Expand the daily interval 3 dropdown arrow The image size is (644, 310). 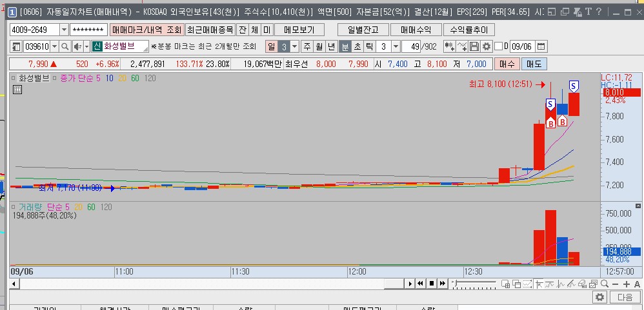(x=294, y=46)
